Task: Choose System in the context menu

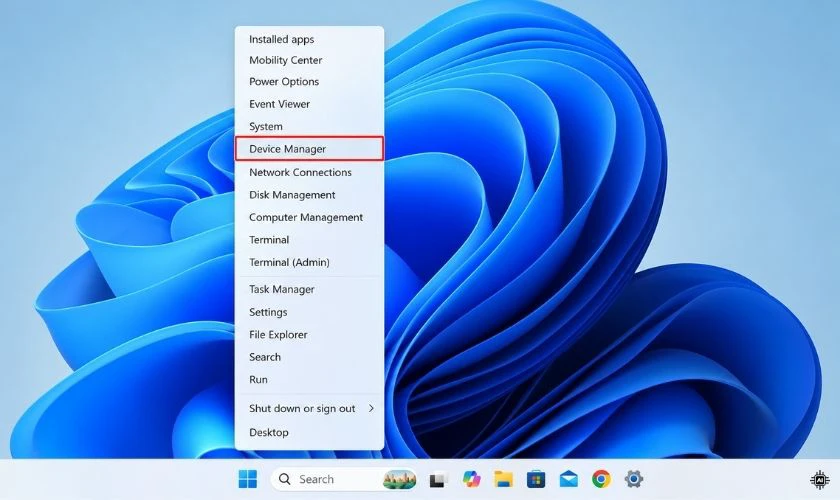Action: click(x=309, y=126)
